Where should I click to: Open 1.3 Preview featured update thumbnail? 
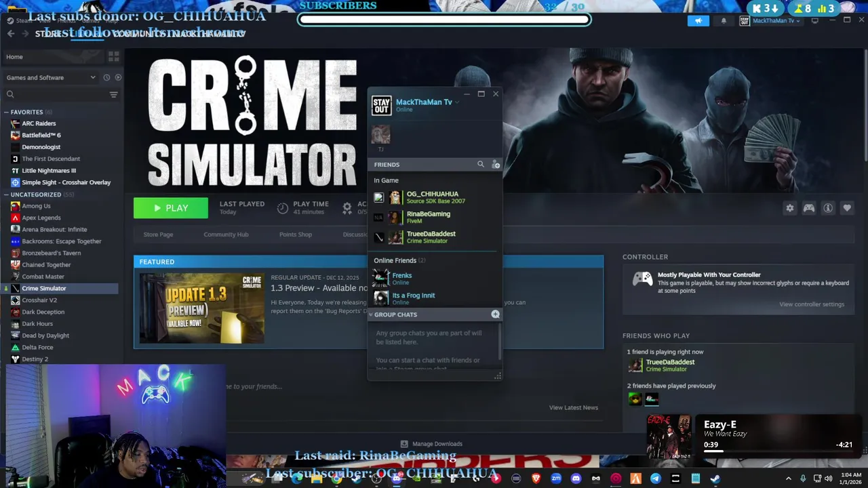click(x=201, y=308)
